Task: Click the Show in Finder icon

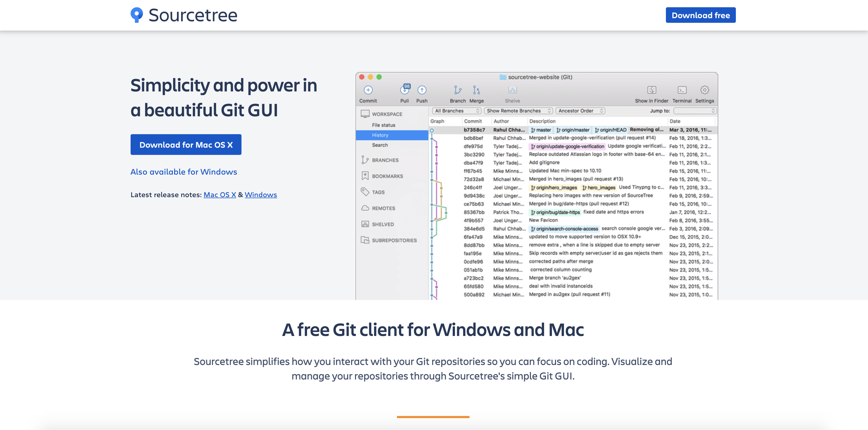Action: 651,90
